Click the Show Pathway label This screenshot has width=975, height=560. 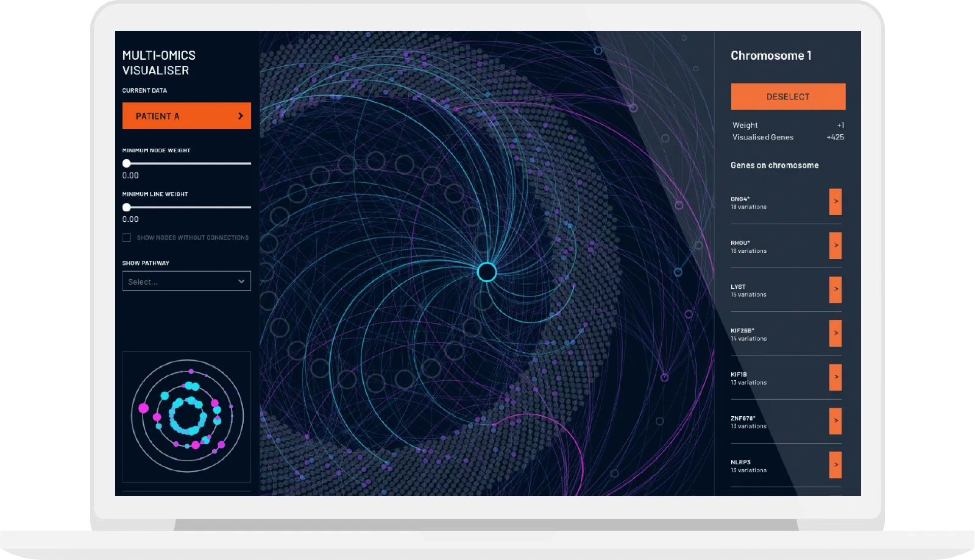click(x=146, y=263)
